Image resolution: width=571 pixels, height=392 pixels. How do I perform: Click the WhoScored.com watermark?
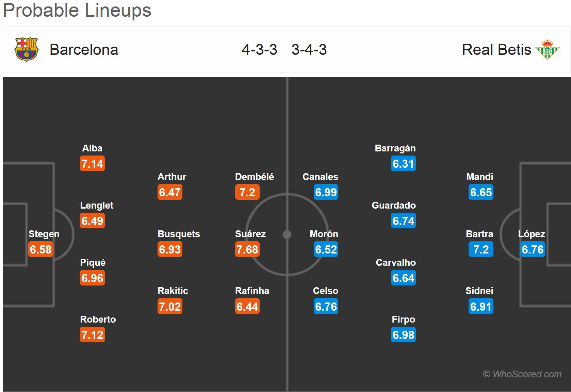point(522,374)
